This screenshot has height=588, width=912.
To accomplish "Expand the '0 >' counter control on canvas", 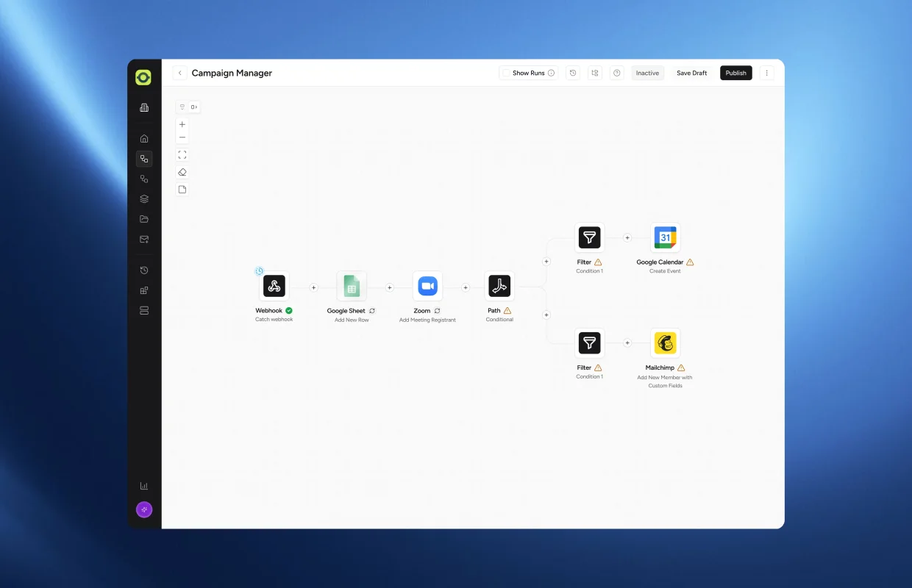I will (194, 107).
